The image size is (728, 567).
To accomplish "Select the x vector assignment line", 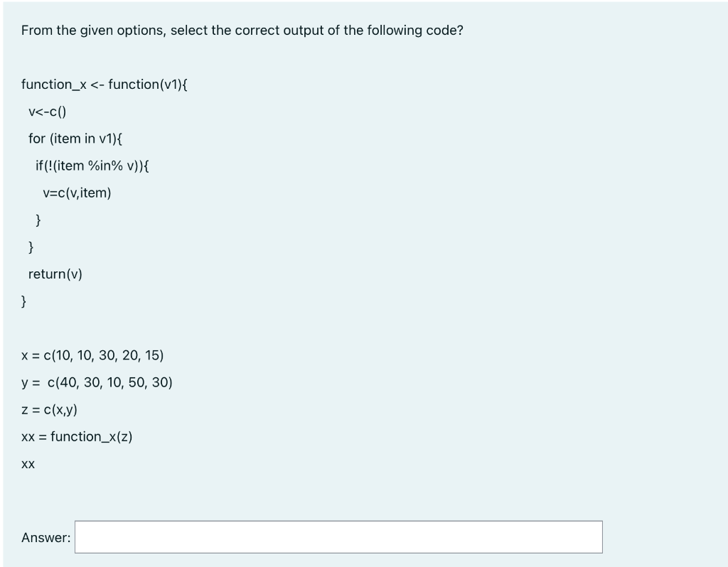I will click(92, 355).
